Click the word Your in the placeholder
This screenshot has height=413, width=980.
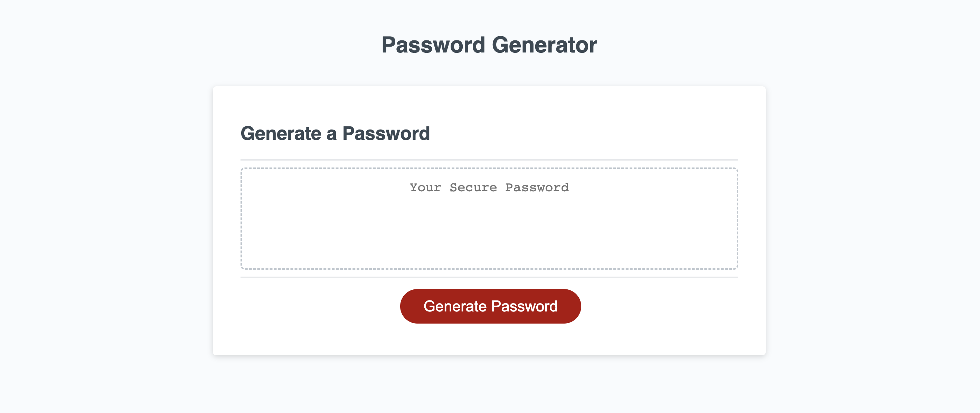click(425, 188)
